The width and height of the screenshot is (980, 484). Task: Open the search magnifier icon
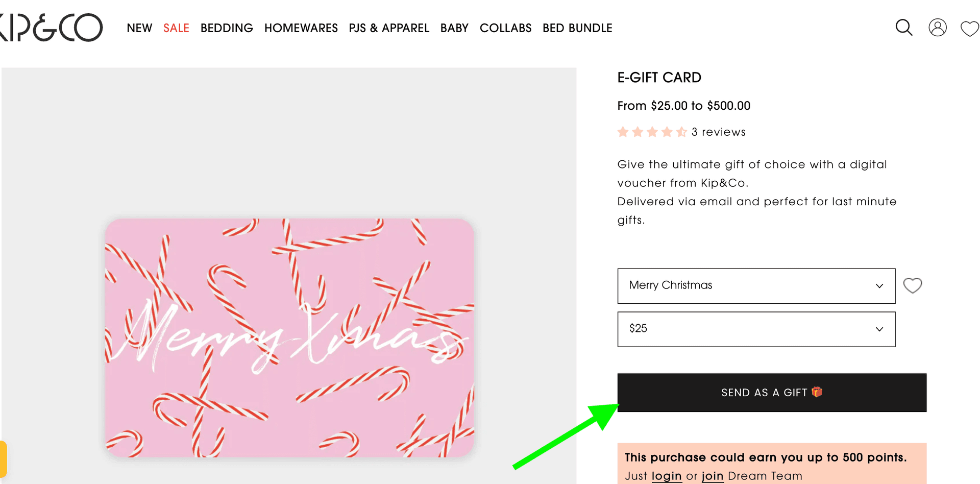click(904, 28)
